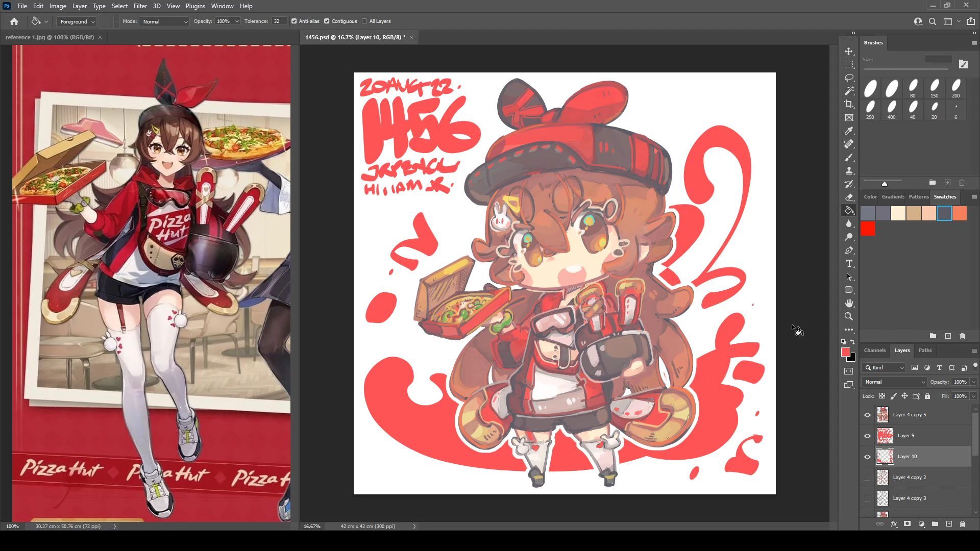Select the Spot Healing Brush tool
Image resolution: width=980 pixels, height=551 pixels.
(849, 144)
